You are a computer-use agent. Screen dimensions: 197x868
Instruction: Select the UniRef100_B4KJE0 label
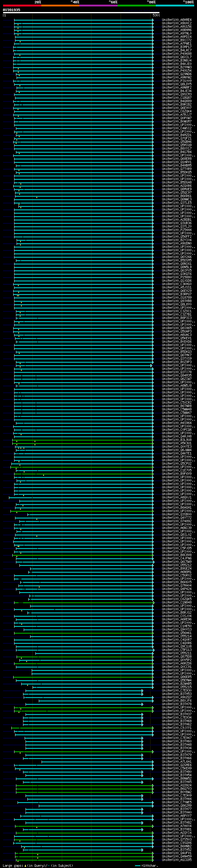(x=177, y=64)
